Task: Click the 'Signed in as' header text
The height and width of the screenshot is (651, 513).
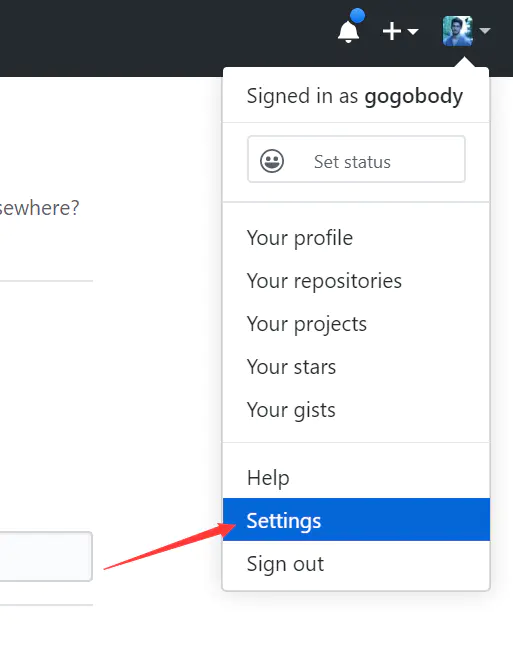Action: click(302, 96)
